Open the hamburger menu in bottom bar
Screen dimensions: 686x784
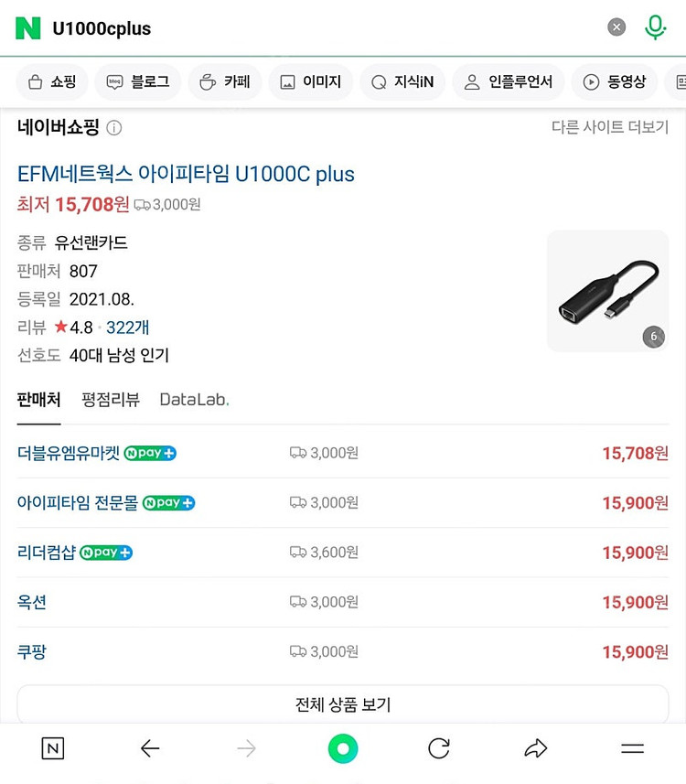[632, 748]
